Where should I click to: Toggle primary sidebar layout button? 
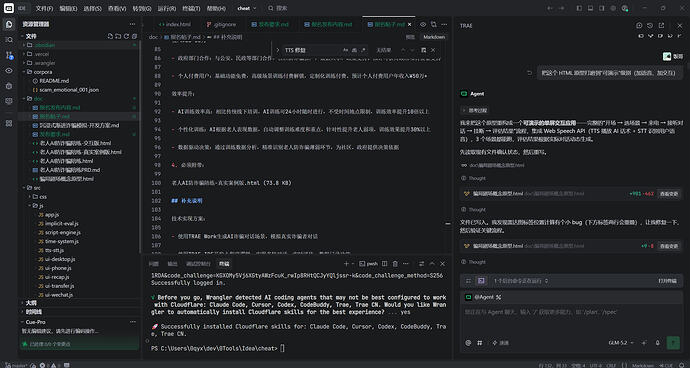coord(579,8)
